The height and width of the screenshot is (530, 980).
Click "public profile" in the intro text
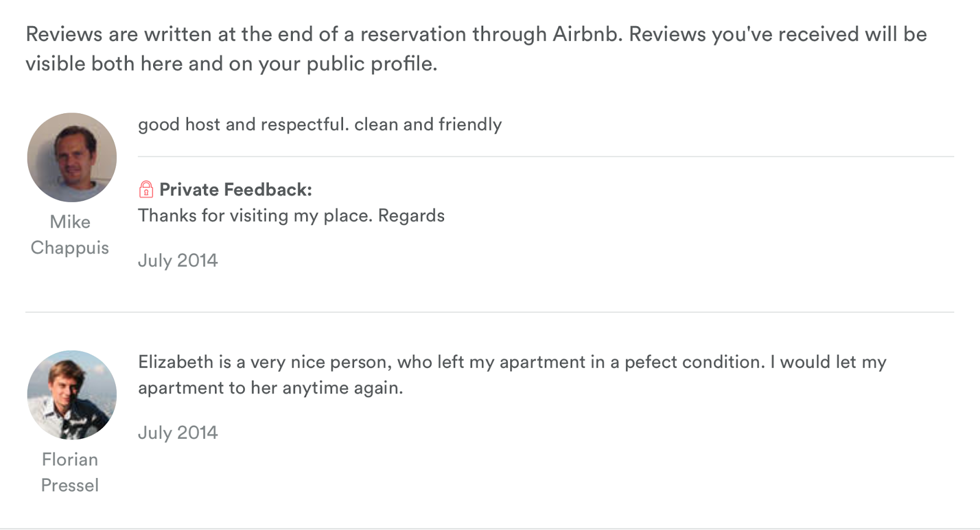(371, 64)
